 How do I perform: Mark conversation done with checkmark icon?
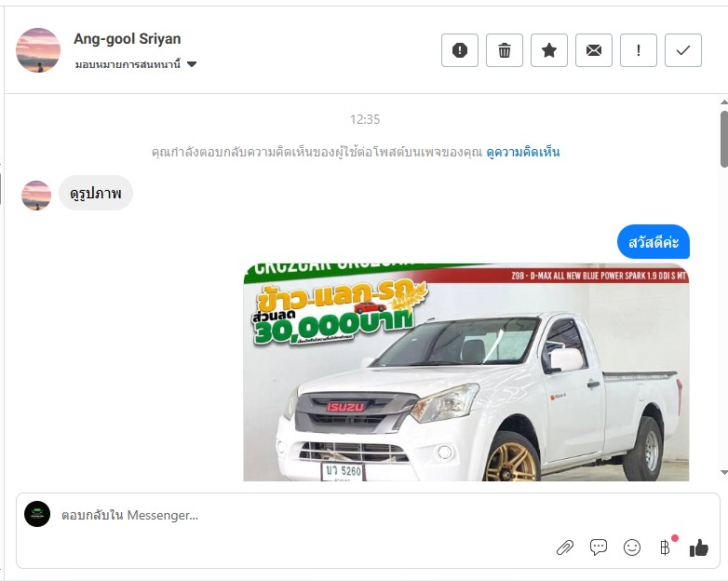pyautogui.click(x=683, y=50)
